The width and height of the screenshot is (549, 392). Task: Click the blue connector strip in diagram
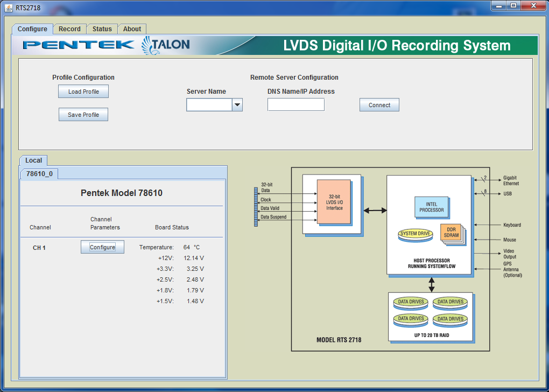pos(256,207)
